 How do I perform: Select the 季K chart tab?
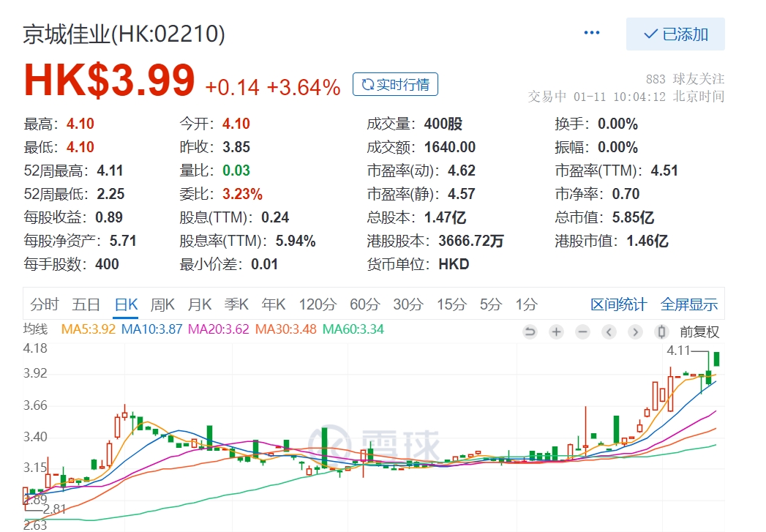point(236,304)
